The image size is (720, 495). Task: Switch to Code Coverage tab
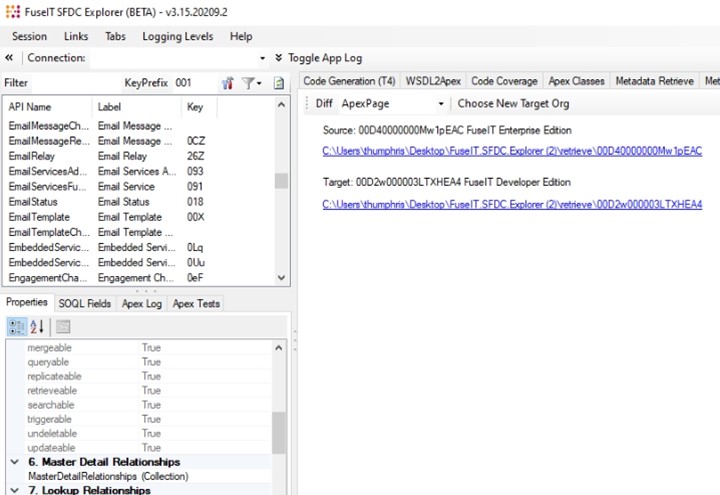click(504, 81)
